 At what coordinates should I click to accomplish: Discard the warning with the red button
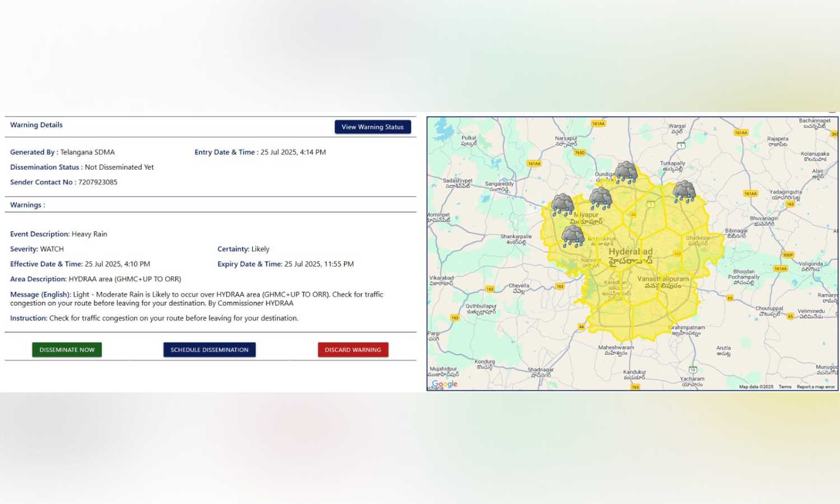click(x=353, y=350)
